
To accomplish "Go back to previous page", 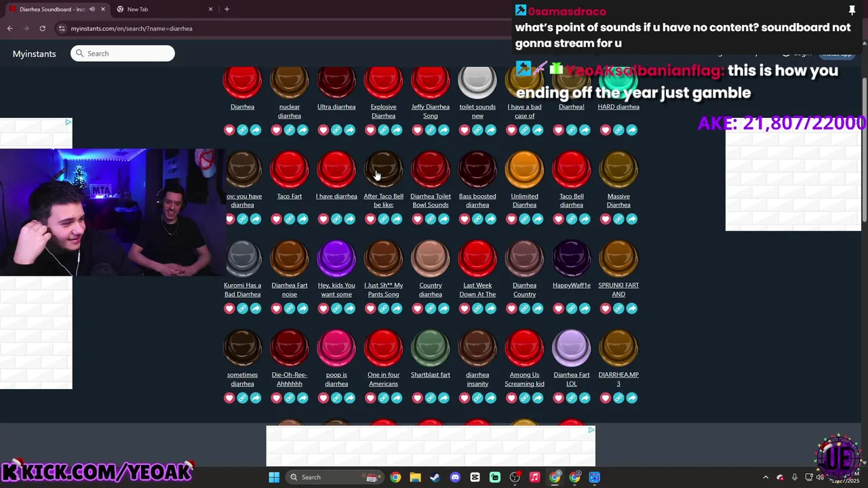I will (x=9, y=28).
